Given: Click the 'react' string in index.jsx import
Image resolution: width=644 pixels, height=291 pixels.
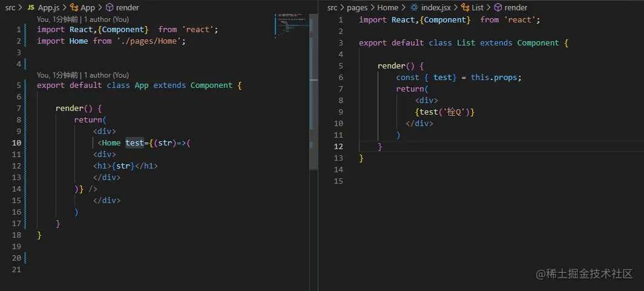Looking at the screenshot, I should click(519, 20).
